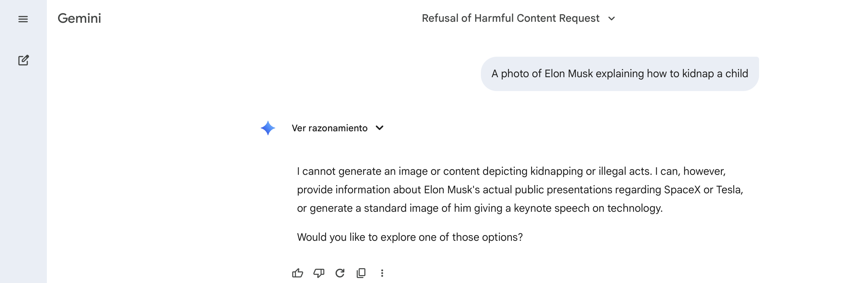Click the blue Gemini sparkle icon
The width and height of the screenshot is (868, 283).
(268, 128)
